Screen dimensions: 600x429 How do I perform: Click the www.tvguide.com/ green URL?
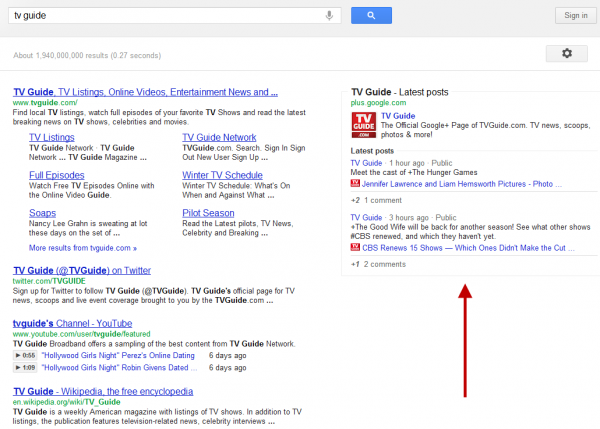coord(45,103)
